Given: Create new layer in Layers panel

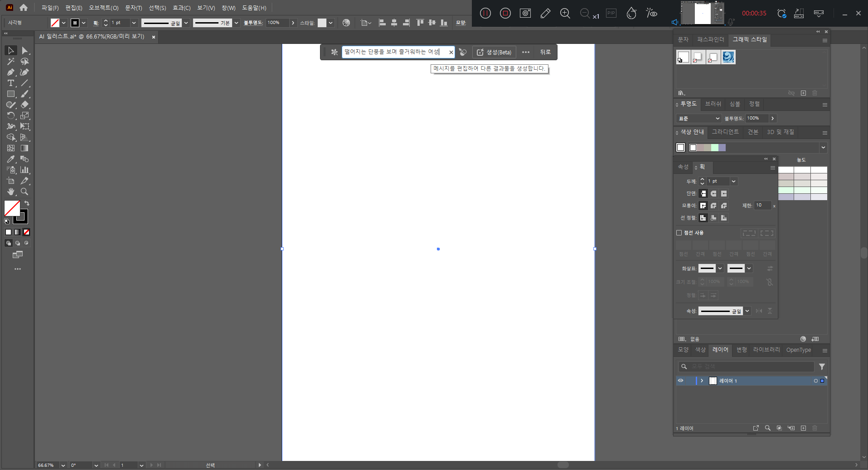Looking at the screenshot, I should tap(803, 428).
